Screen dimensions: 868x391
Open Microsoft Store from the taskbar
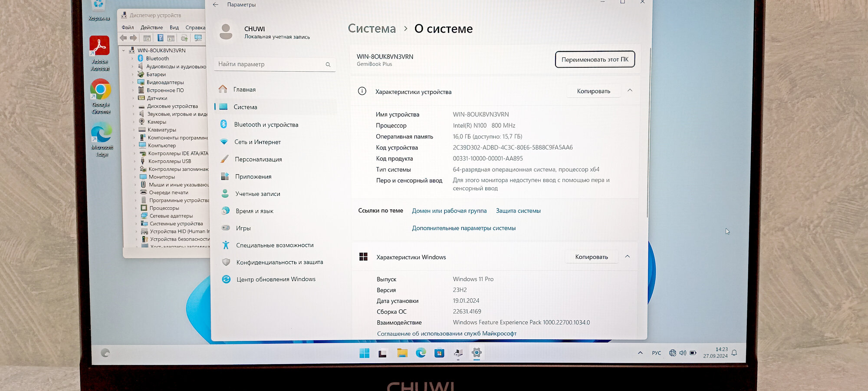click(x=440, y=353)
